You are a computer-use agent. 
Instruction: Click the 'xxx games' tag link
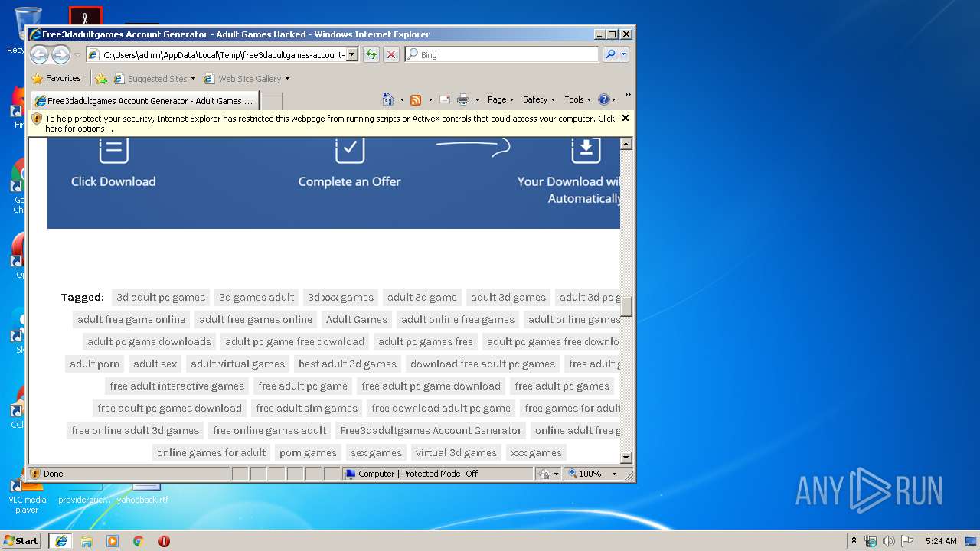point(536,452)
